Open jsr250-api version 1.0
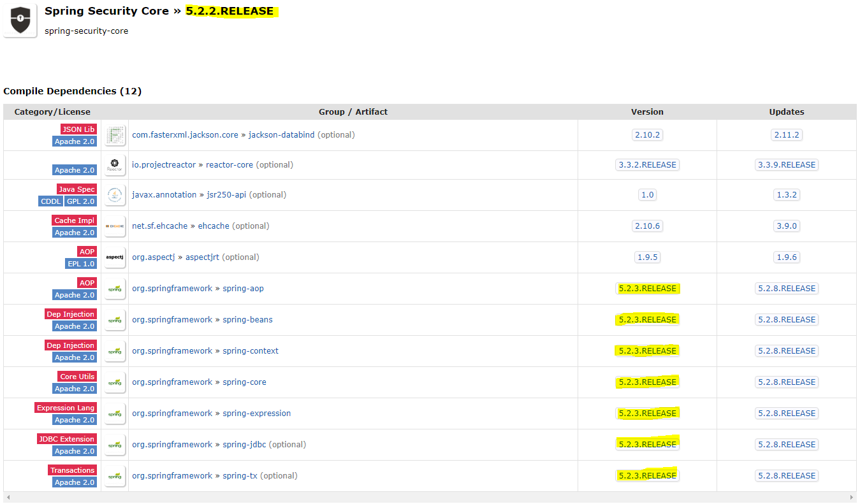 pyautogui.click(x=647, y=195)
